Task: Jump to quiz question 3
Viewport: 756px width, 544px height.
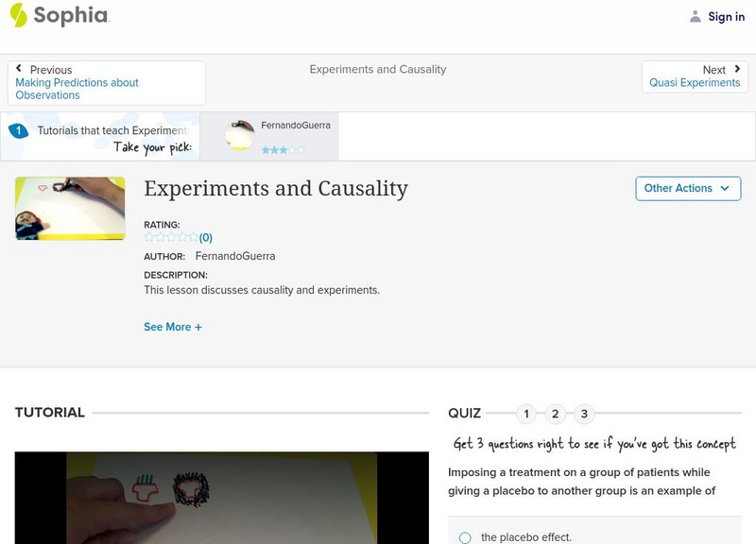Action: [x=584, y=414]
